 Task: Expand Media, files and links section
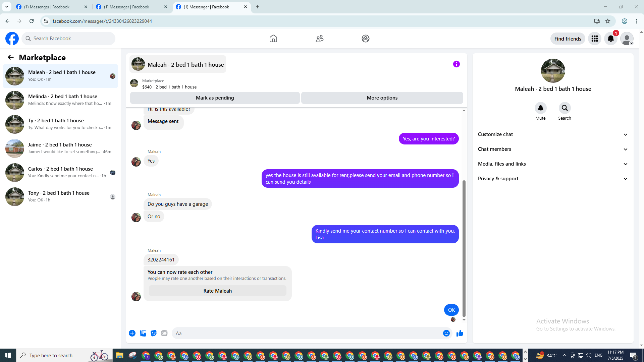[x=552, y=164]
